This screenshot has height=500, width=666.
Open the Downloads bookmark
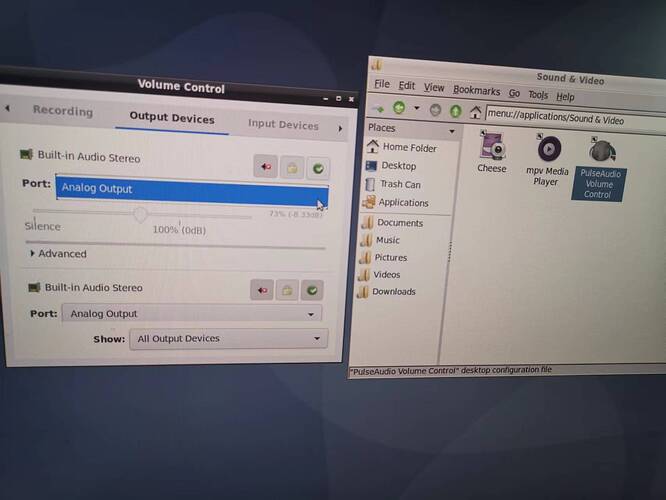tap(387, 291)
